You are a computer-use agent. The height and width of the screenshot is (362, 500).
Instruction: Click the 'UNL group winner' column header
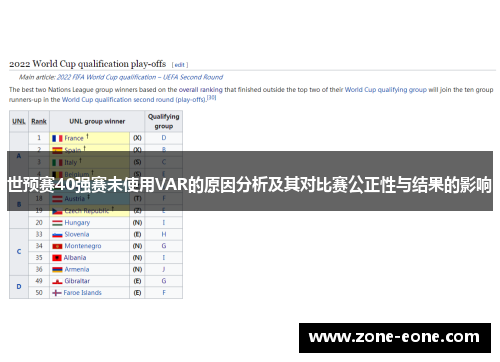[x=97, y=121]
